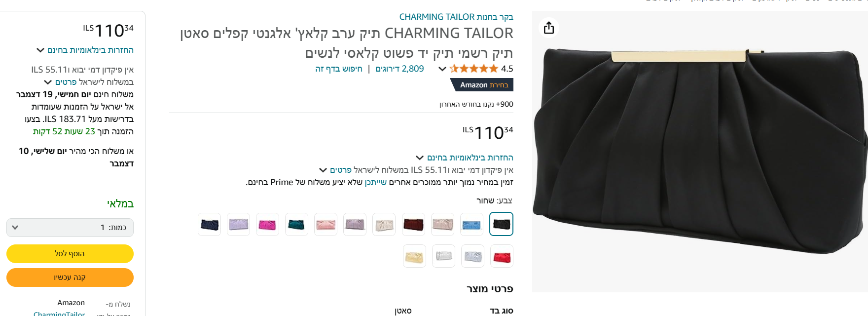This screenshot has height=316, width=868.
Task: Choose the hot pink clutch swatch
Action: tap(267, 225)
